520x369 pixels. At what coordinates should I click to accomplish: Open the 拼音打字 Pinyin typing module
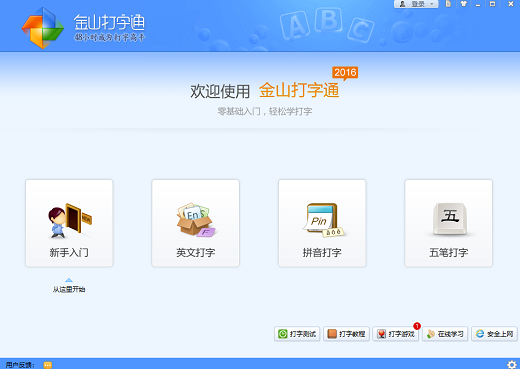coord(322,223)
